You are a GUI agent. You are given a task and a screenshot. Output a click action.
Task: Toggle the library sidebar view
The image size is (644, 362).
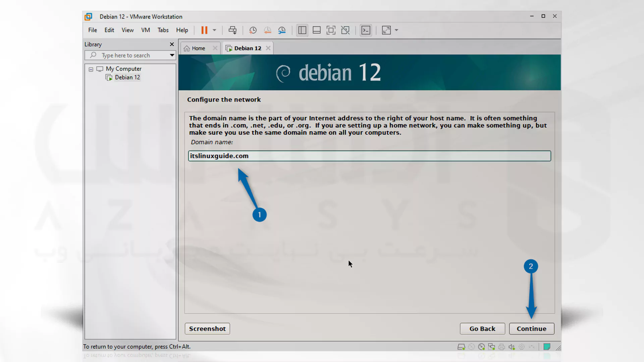302,30
